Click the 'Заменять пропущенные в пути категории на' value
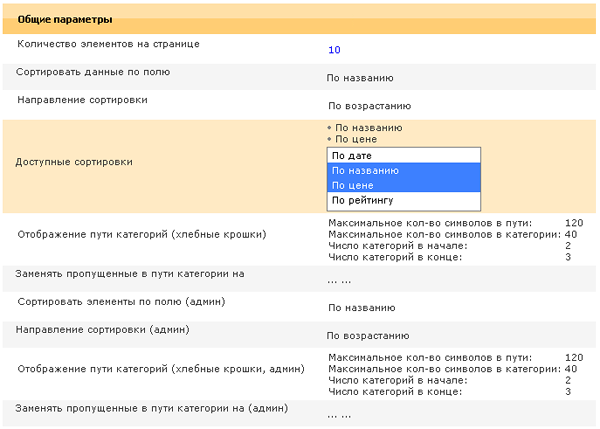Image resolution: width=600 pixels, height=429 pixels. coord(339,281)
